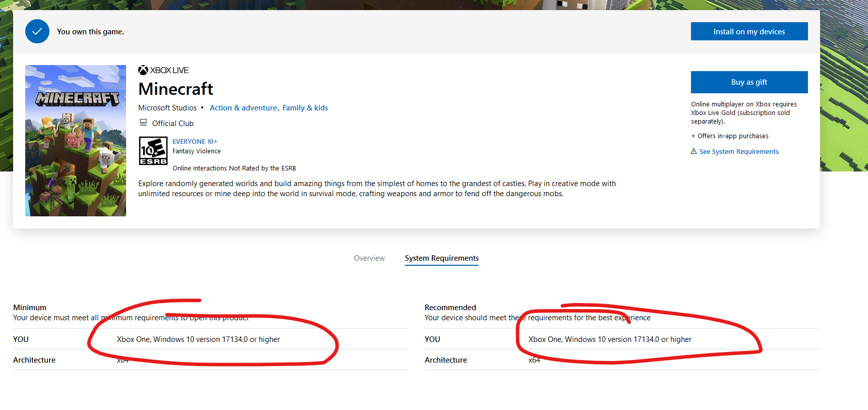Screen dimensions: 868x410
Task: Switch to the Overview tab
Action: tap(369, 258)
